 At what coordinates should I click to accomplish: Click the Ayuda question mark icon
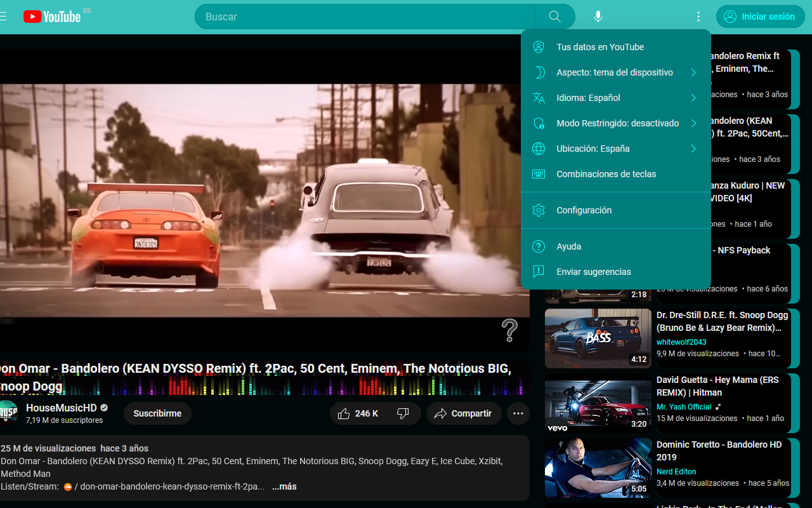pos(539,246)
